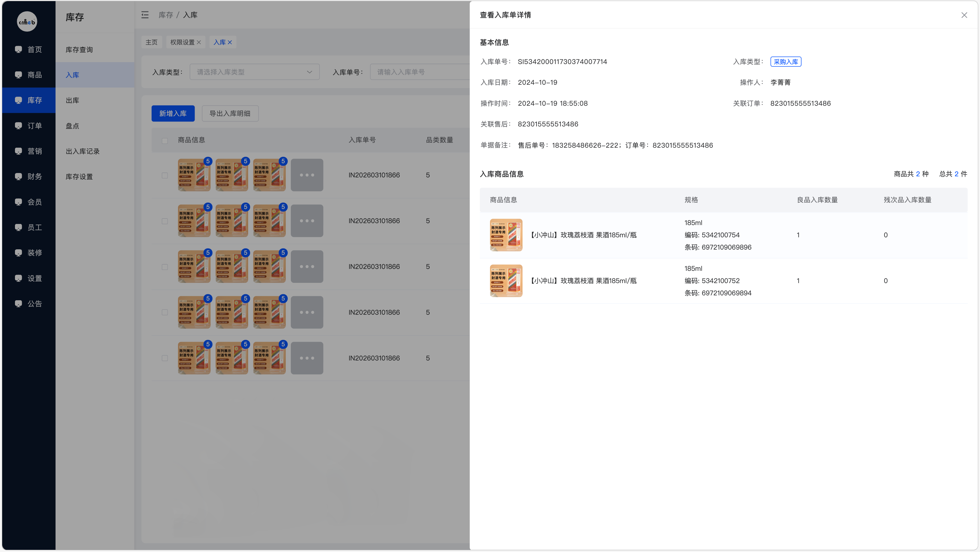Open 首页 via its sidebar icon
The height and width of the screenshot is (552, 980).
pos(18,49)
